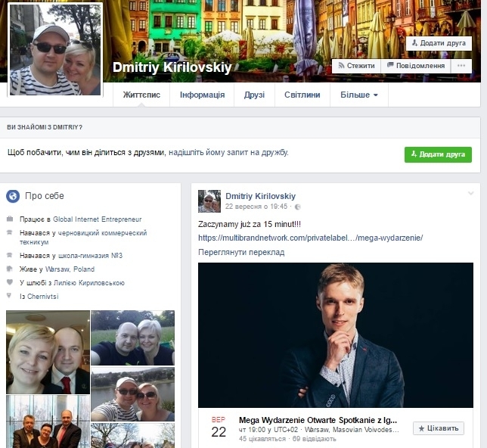Screen dimensions: 487x448
Task: Click the home icon beside Живе у Warsaw
Action: pos(10,269)
